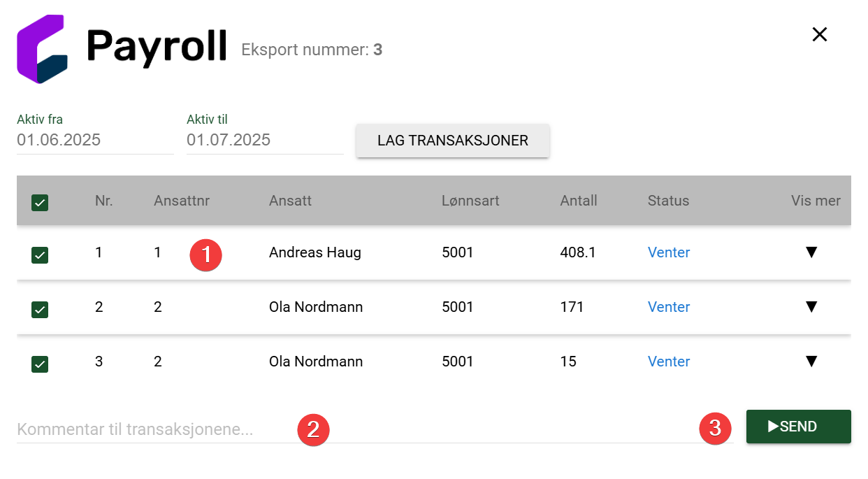The width and height of the screenshot is (868, 479).
Task: Open Venter status link in row 3
Action: [669, 362]
